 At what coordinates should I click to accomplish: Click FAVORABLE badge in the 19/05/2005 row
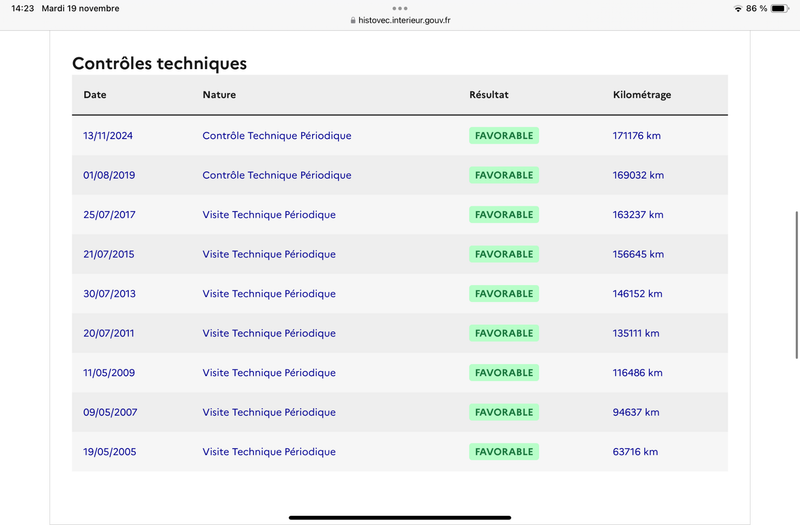[504, 452]
